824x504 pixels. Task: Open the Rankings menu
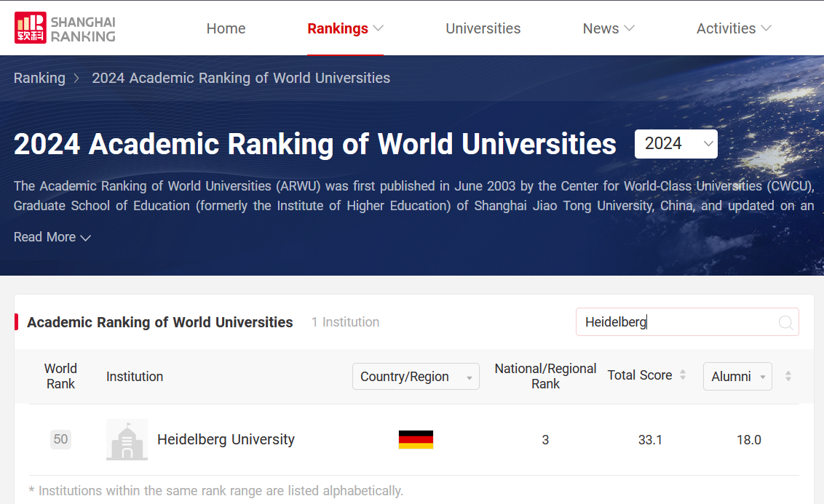pos(345,28)
